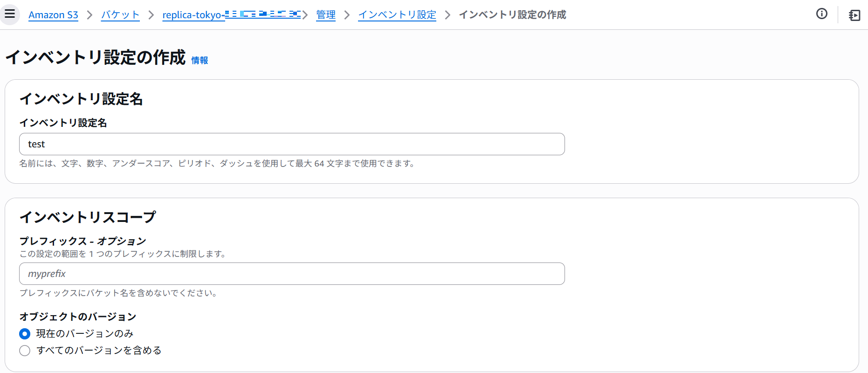Select 現在のバージョンのみ radio button
The image size is (868, 373).
pyautogui.click(x=25, y=334)
